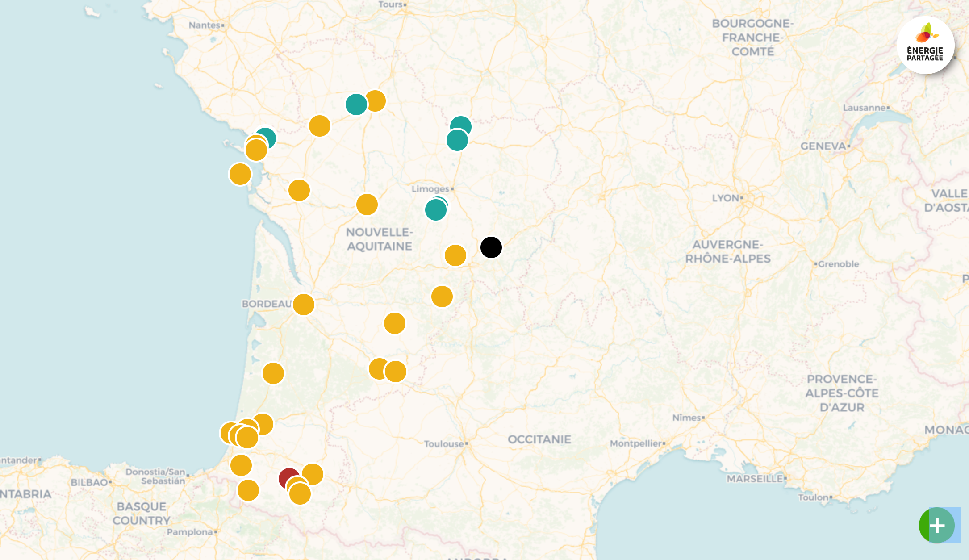Zoom in using the green plus button

[937, 526]
